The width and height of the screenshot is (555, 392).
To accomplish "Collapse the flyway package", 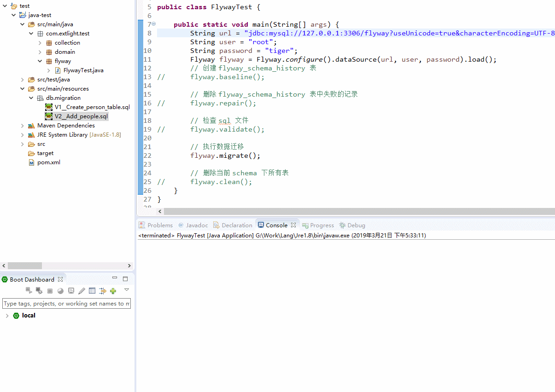I will point(40,61).
